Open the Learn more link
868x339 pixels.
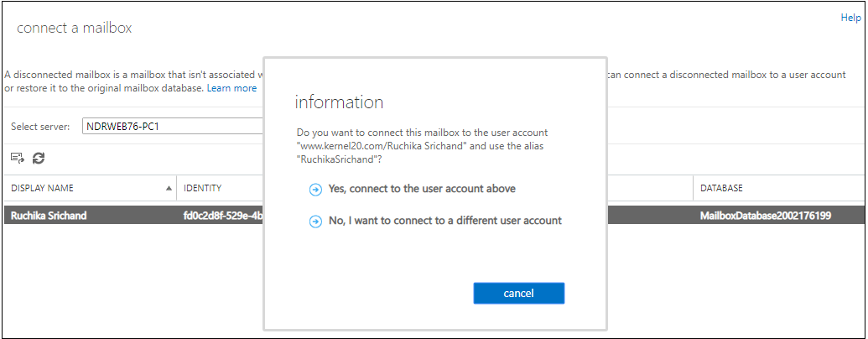pos(231,88)
